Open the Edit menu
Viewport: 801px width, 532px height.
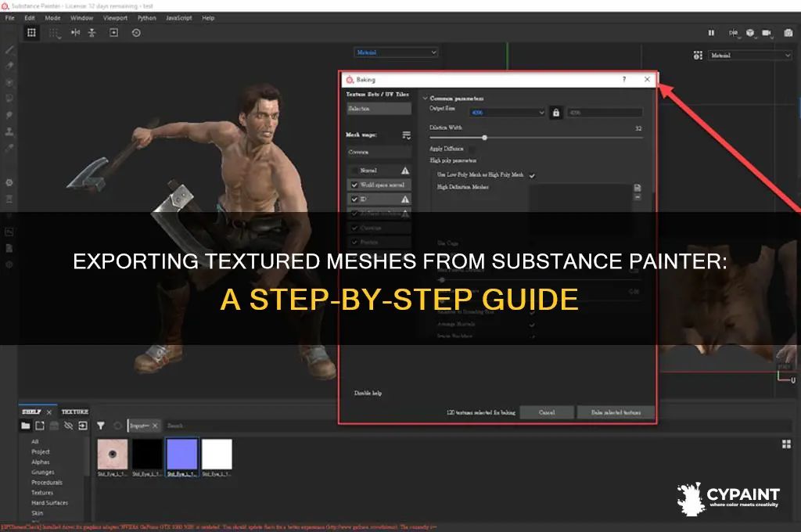tap(30, 18)
